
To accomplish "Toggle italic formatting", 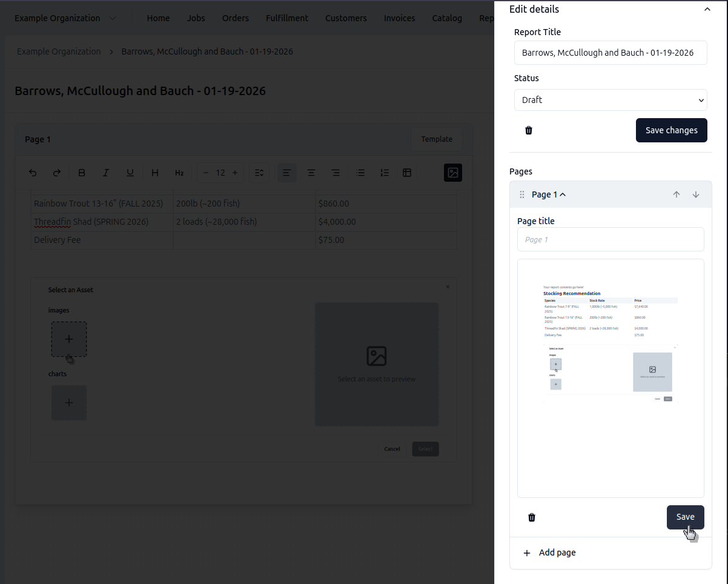I will 106,173.
